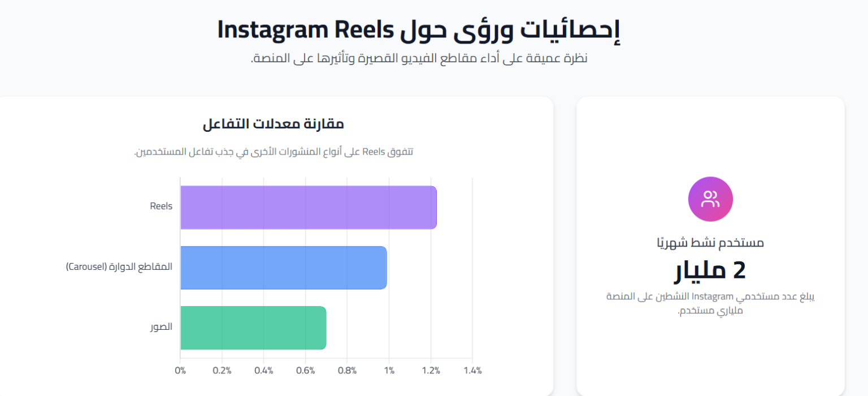Click the main heading about Instagram Reels

(x=419, y=29)
